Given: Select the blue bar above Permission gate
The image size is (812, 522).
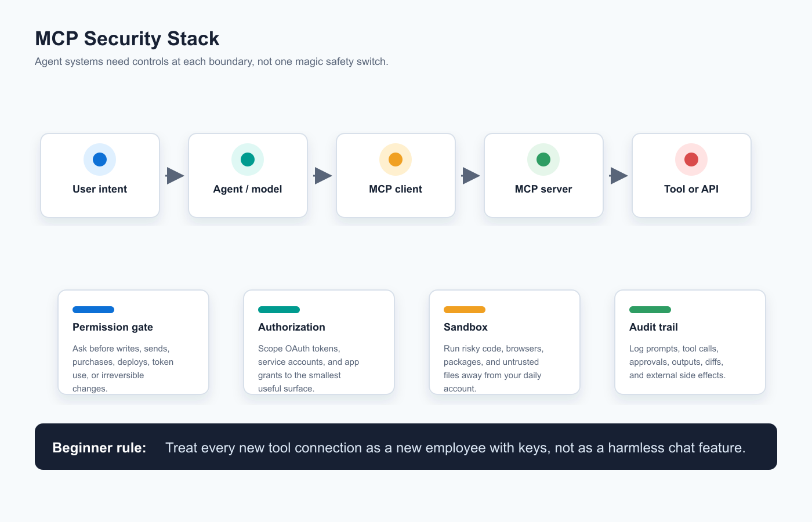Looking at the screenshot, I should [x=93, y=310].
